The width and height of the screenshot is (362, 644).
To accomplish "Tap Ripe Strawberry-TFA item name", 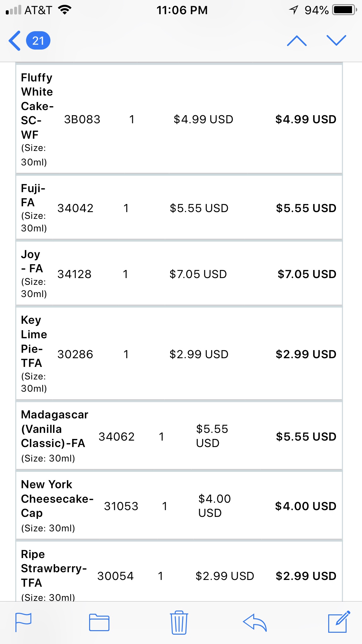I will pyautogui.click(x=53, y=568).
